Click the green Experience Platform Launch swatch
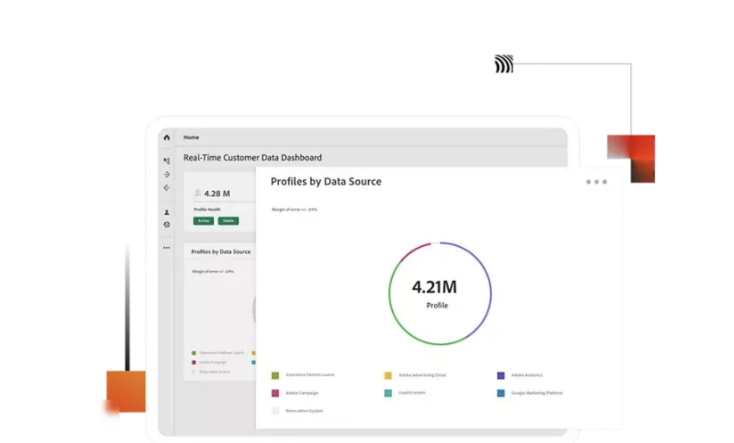This screenshot has width=734, height=443. [275, 375]
